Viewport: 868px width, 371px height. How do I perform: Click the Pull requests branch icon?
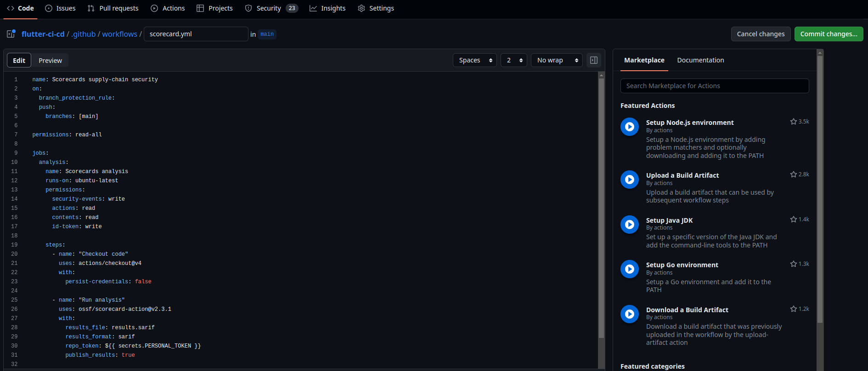[91, 8]
